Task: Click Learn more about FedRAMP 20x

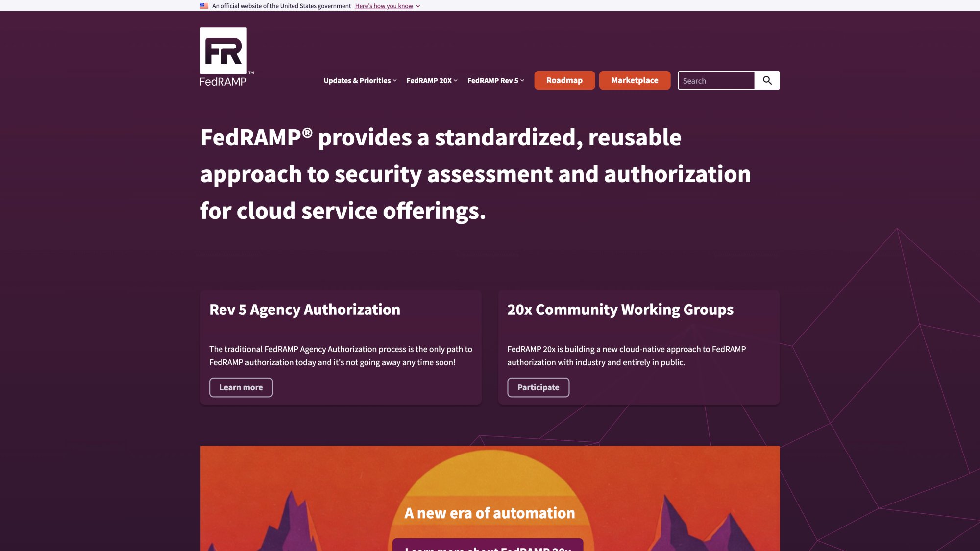Action: 488,547
